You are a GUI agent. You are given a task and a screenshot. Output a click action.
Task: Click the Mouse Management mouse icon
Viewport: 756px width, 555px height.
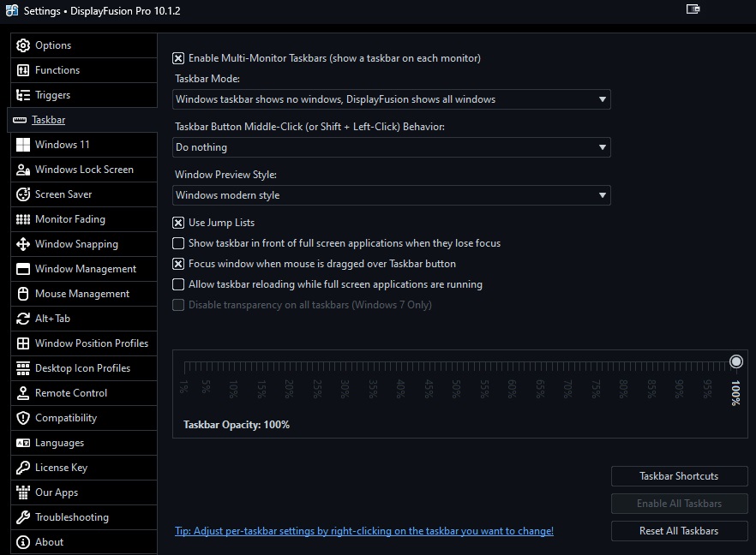click(x=22, y=294)
